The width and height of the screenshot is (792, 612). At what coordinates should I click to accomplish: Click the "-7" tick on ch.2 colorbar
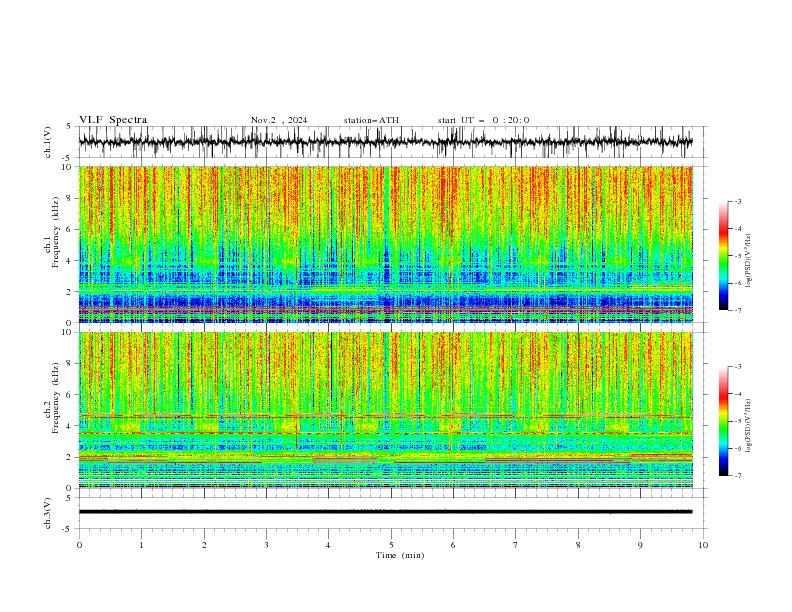[738, 475]
